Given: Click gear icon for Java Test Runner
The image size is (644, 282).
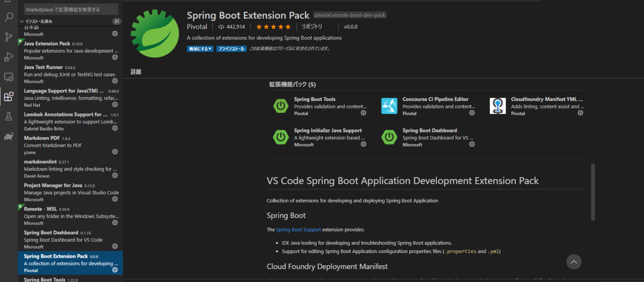Looking at the screenshot, I should coord(115,81).
